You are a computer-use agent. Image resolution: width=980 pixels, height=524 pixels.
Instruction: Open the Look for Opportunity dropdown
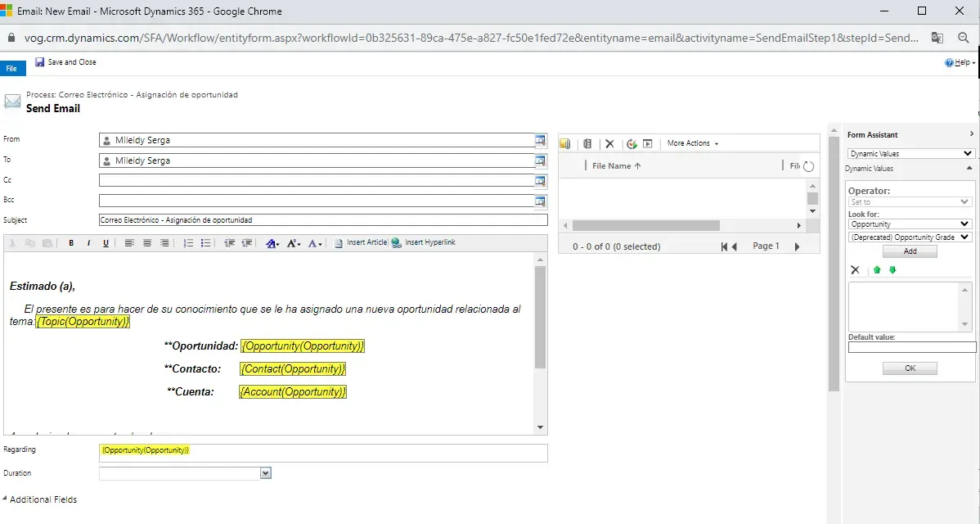pos(910,224)
